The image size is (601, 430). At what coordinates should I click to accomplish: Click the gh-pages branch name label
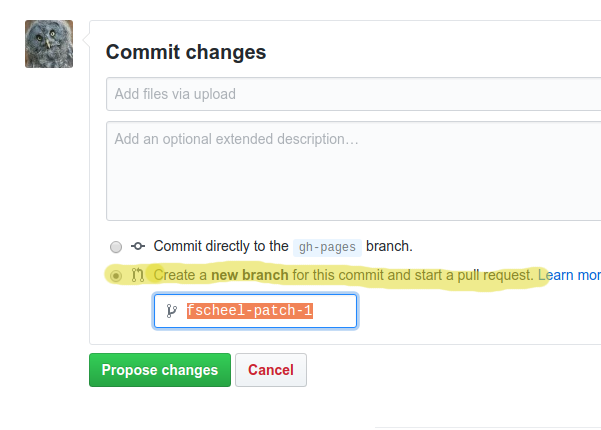[327, 247]
